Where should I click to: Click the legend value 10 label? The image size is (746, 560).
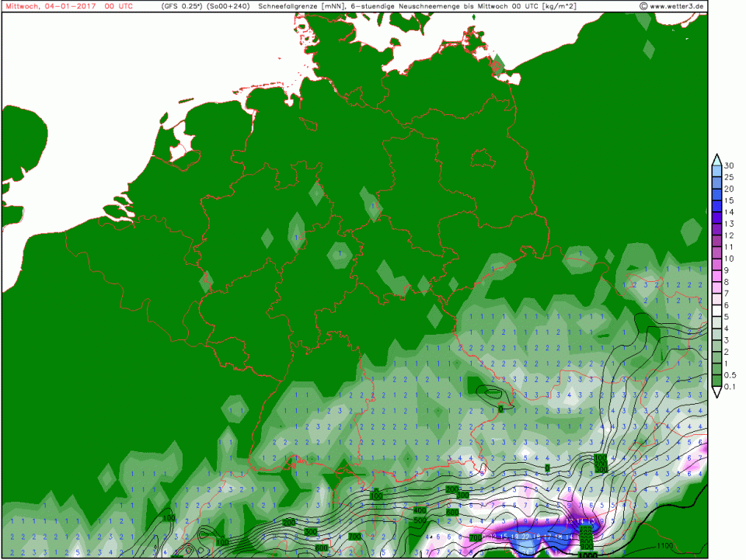pos(729,258)
